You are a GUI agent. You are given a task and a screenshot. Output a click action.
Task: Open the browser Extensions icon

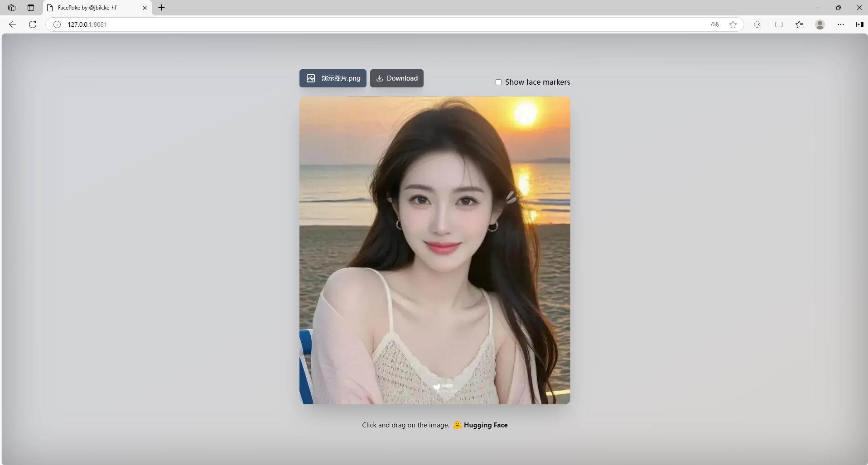click(x=757, y=24)
